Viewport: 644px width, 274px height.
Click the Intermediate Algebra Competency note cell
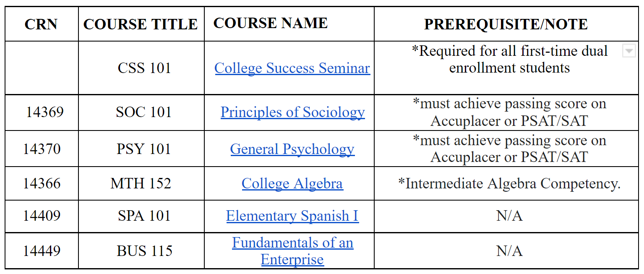click(x=506, y=183)
